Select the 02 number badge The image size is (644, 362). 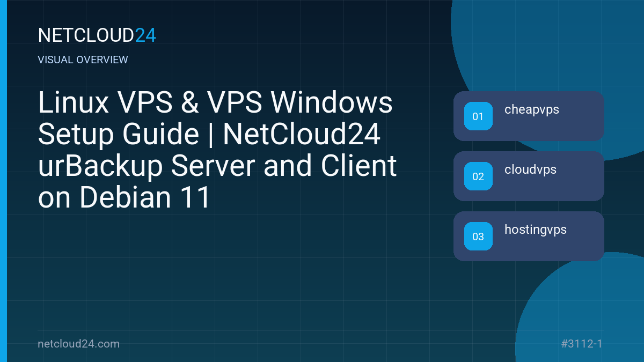pos(478,176)
